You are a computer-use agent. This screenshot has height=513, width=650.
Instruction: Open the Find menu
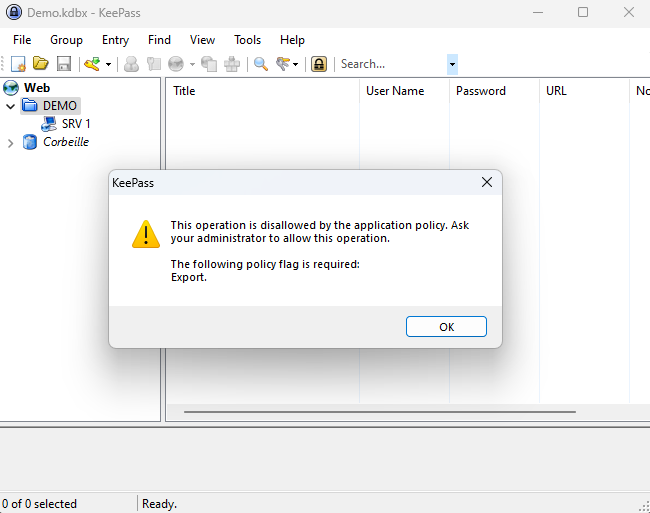click(159, 40)
